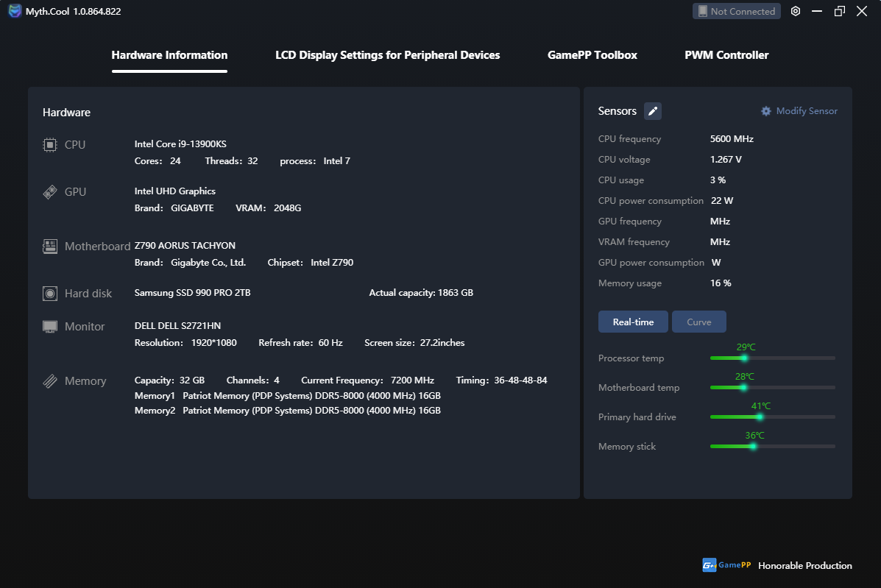The height and width of the screenshot is (588, 881).
Task: Open the settings hexagon icon in title bar
Action: [795, 11]
